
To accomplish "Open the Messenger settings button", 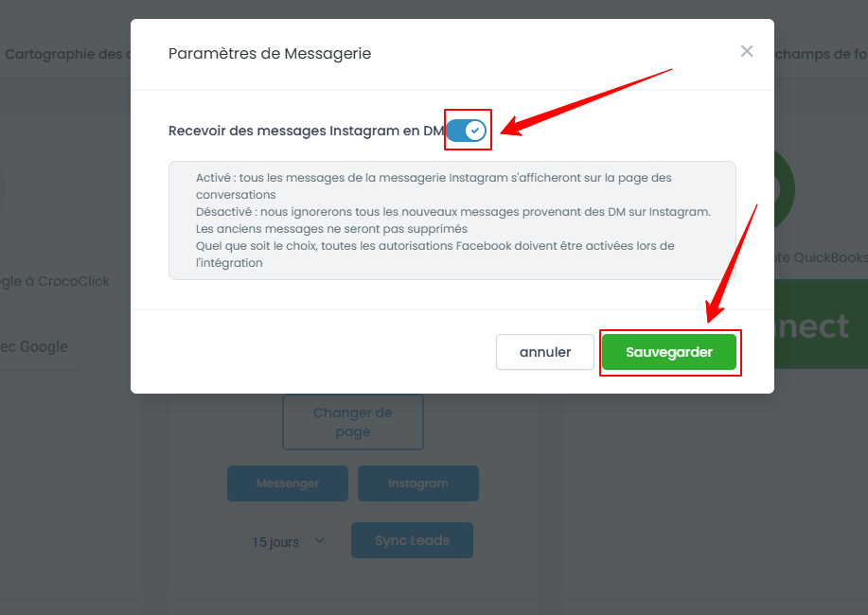I will click(x=288, y=483).
